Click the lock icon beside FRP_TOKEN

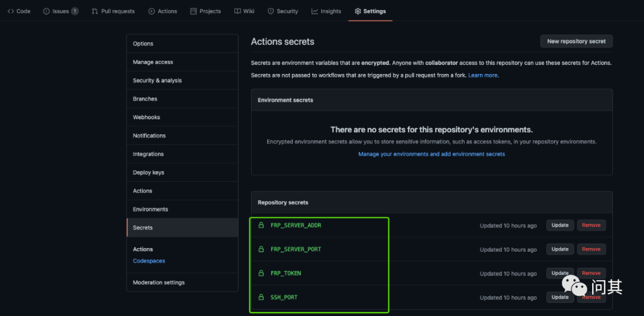(261, 273)
